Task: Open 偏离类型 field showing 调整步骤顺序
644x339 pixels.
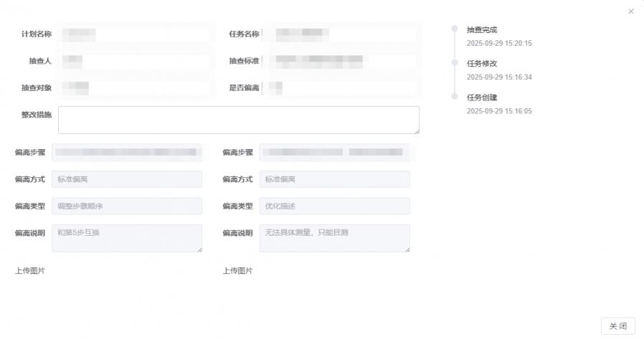Action: coord(127,206)
